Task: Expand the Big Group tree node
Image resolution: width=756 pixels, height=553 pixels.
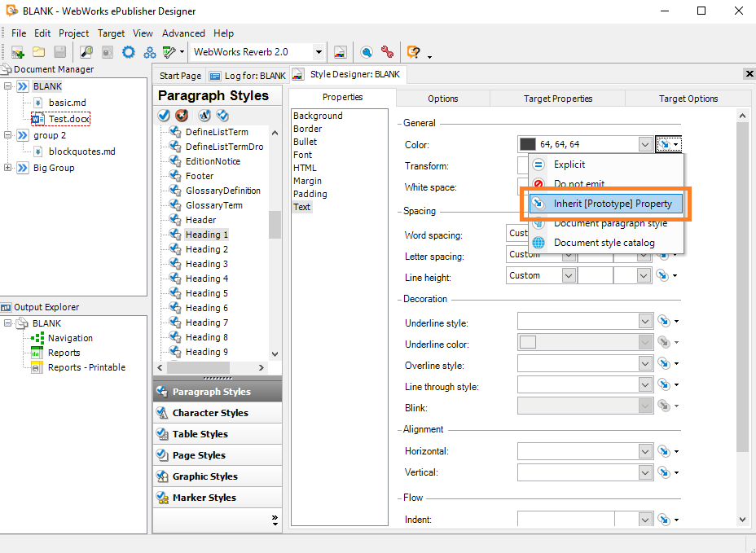Action: (x=7, y=168)
